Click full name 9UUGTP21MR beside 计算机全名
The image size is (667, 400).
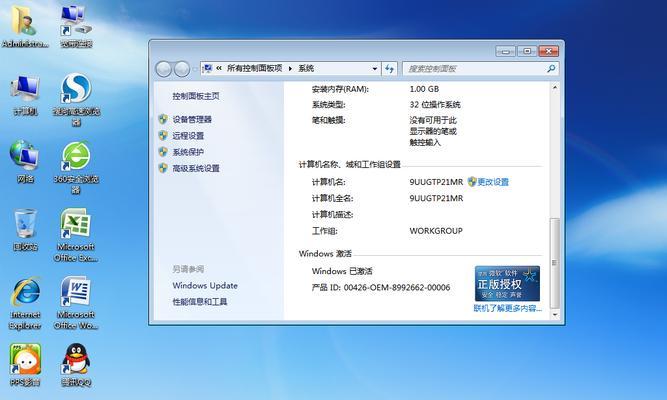coord(436,198)
